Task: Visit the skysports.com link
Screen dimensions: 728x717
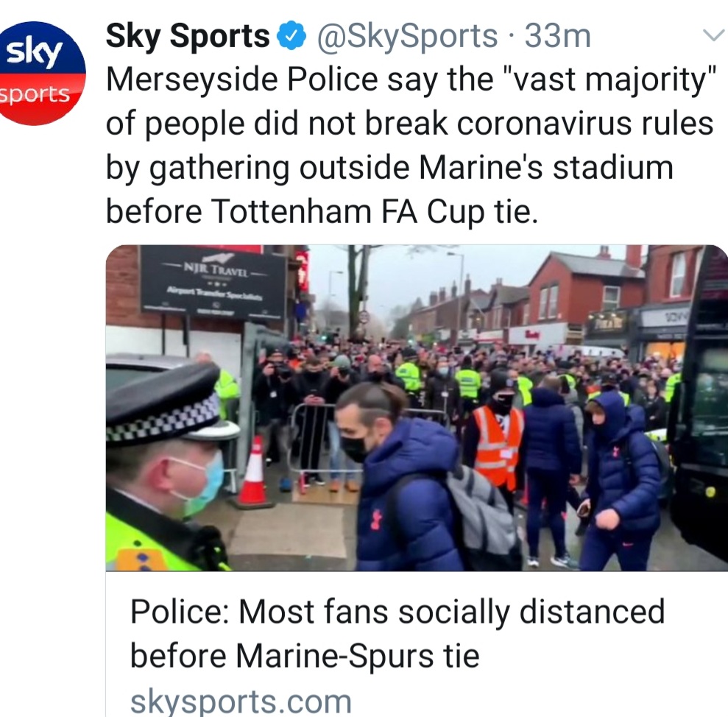Action: click(x=241, y=700)
